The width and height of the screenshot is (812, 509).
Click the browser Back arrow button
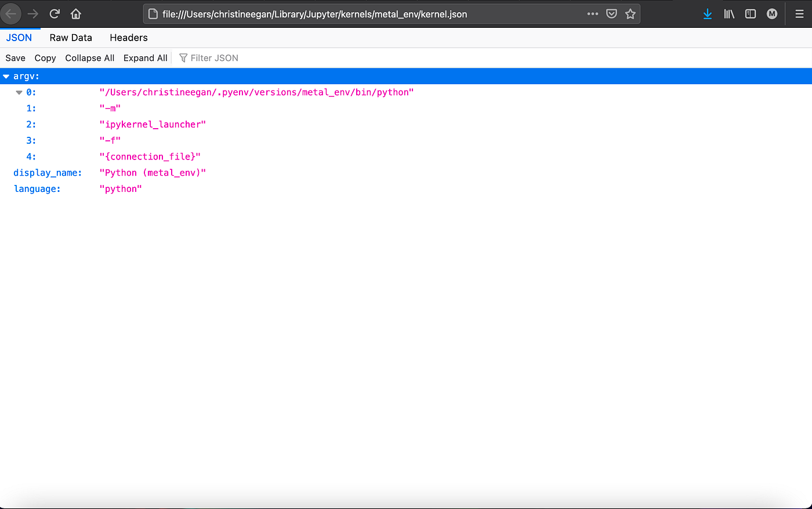[x=10, y=13]
